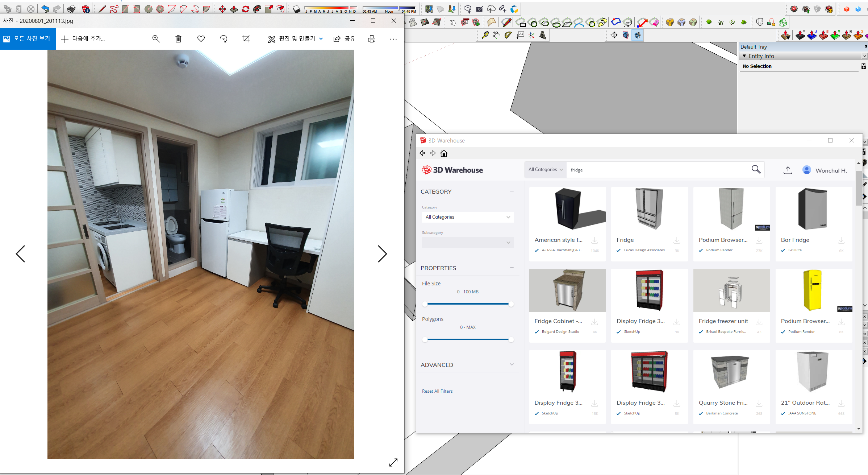Select the Move tool
The height and width of the screenshot is (475, 868).
222,9
